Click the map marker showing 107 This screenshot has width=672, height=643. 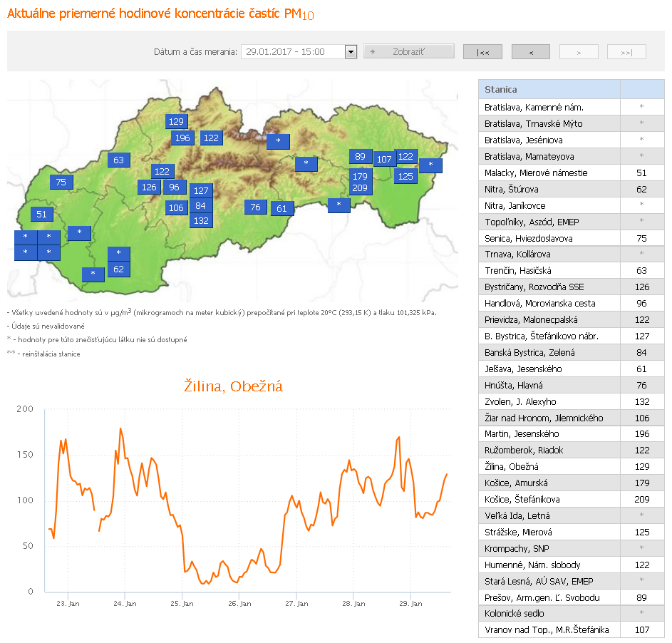[384, 159]
